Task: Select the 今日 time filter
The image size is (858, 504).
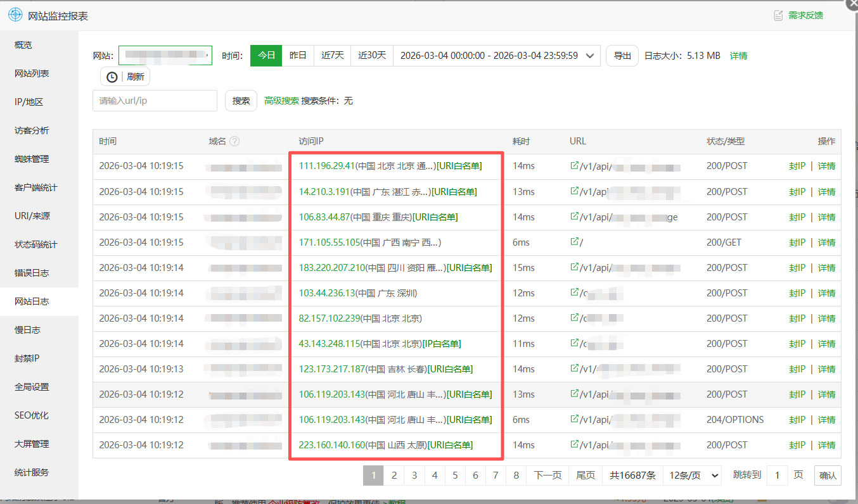Action: 266,56
